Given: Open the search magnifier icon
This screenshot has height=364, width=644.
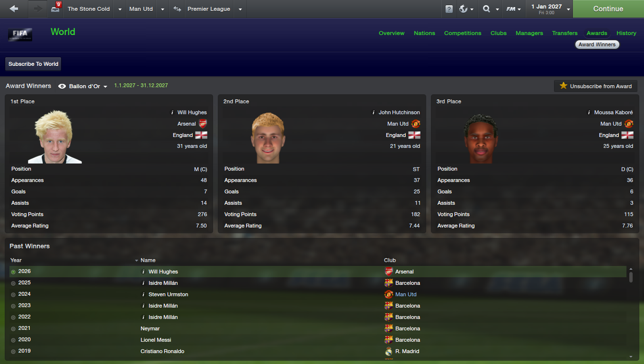Looking at the screenshot, I should pyautogui.click(x=486, y=9).
